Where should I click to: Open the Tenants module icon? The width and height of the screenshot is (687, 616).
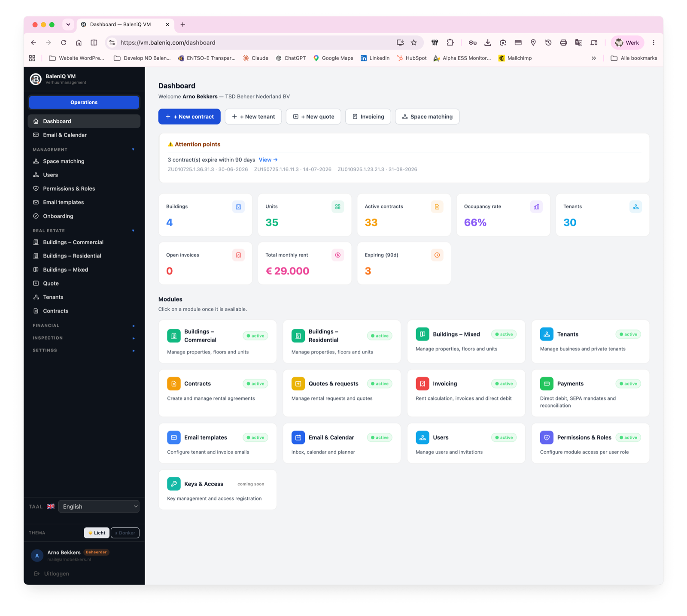547,334
